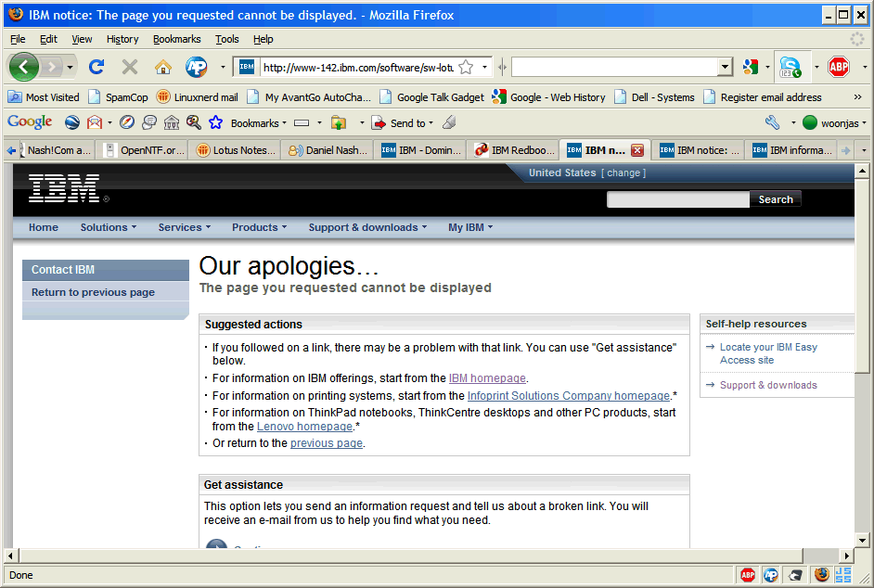Click the bank building icon on Google Toolbar
The image size is (874, 588).
(x=172, y=122)
